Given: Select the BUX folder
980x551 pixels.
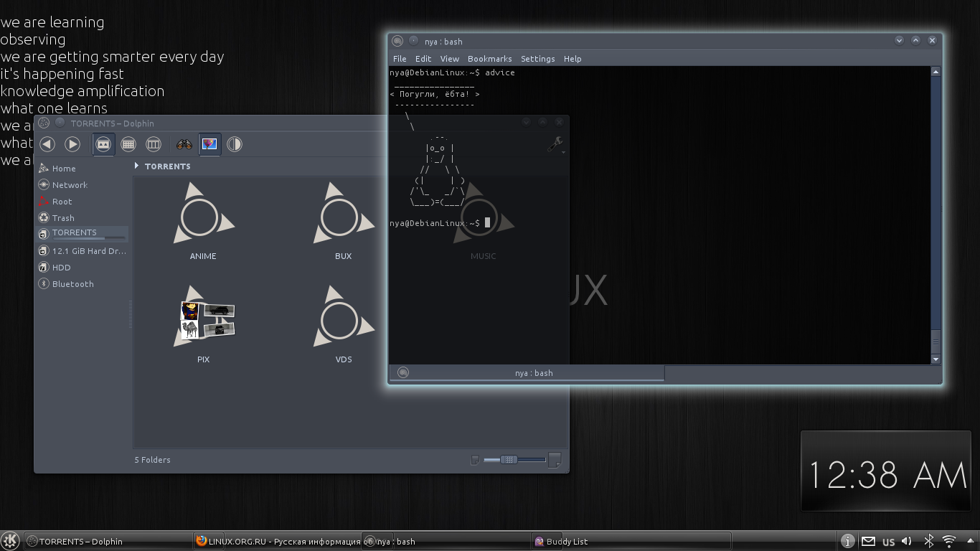Looking at the screenshot, I should [x=343, y=221].
